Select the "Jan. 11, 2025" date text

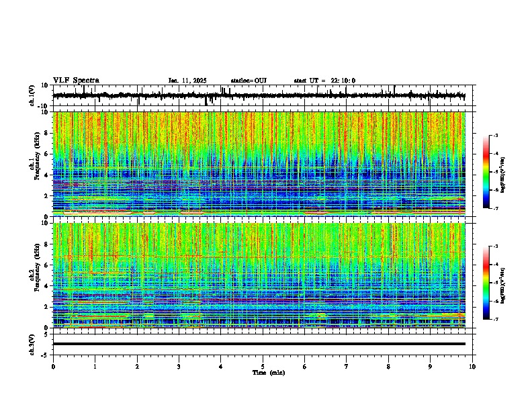pos(187,81)
